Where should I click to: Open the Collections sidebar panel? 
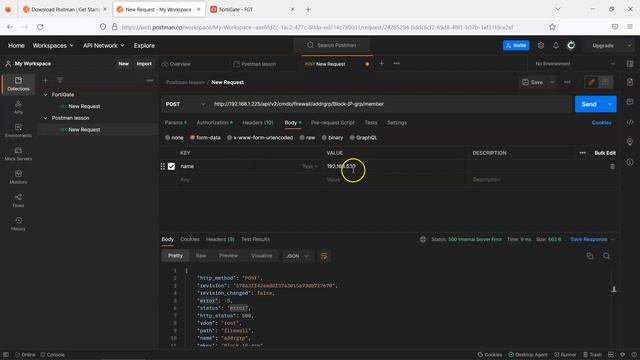[18, 84]
